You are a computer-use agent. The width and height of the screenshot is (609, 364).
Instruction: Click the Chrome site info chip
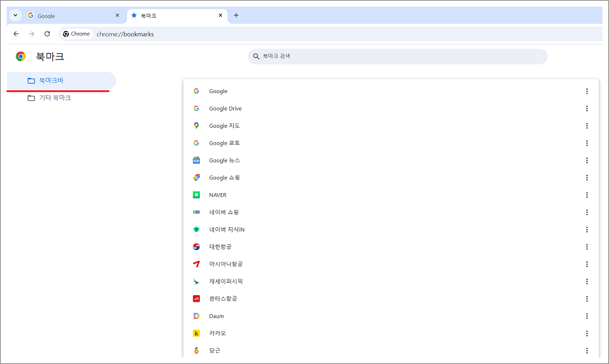(77, 34)
